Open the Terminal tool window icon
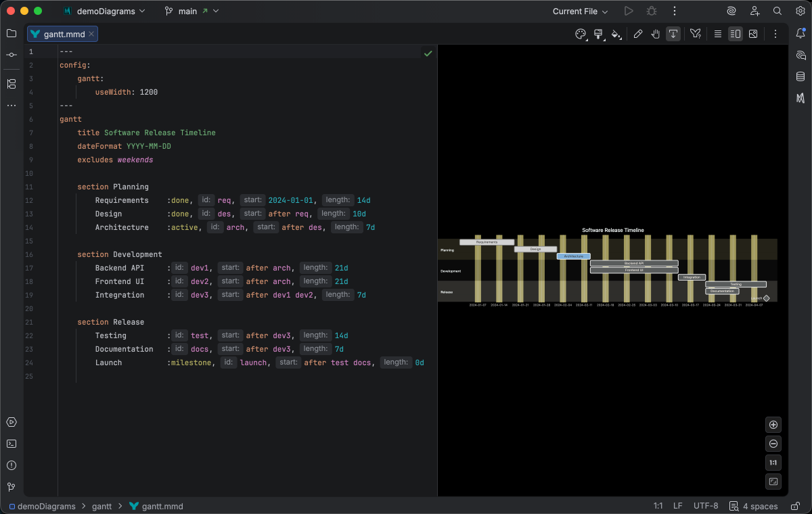 (12, 444)
